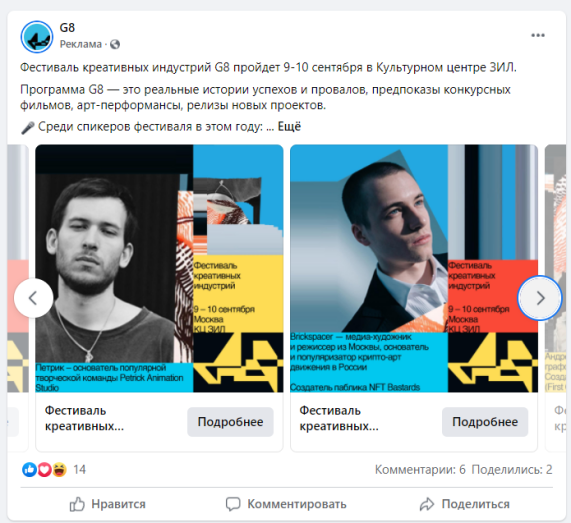Click the blue thumbs-up reaction icon

pyautogui.click(x=29, y=469)
